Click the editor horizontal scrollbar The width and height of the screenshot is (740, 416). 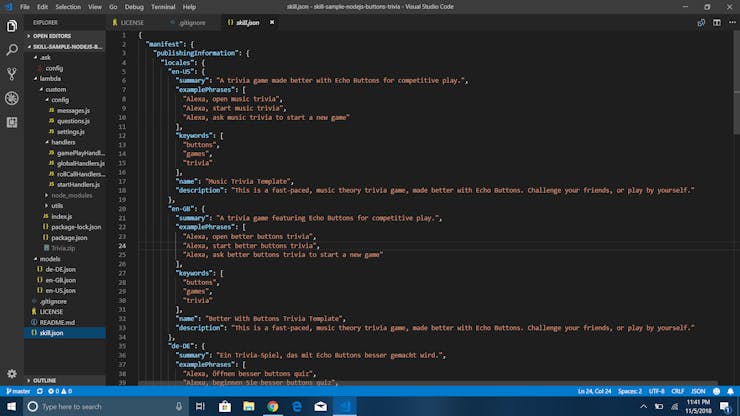(x=427, y=383)
